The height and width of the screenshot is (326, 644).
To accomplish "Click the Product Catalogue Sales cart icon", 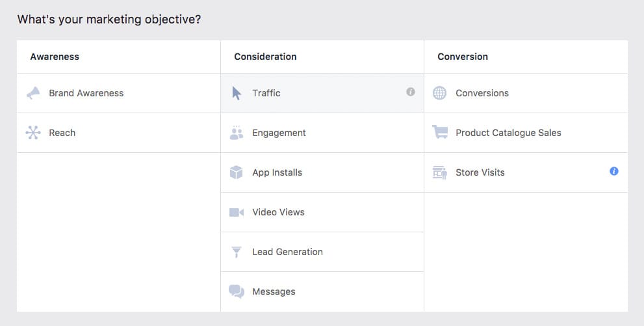I will [x=440, y=133].
